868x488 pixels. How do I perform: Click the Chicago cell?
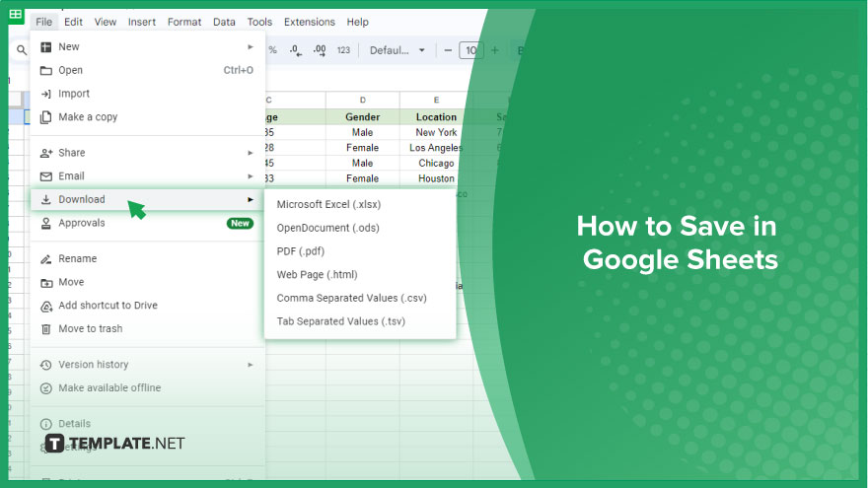point(436,164)
